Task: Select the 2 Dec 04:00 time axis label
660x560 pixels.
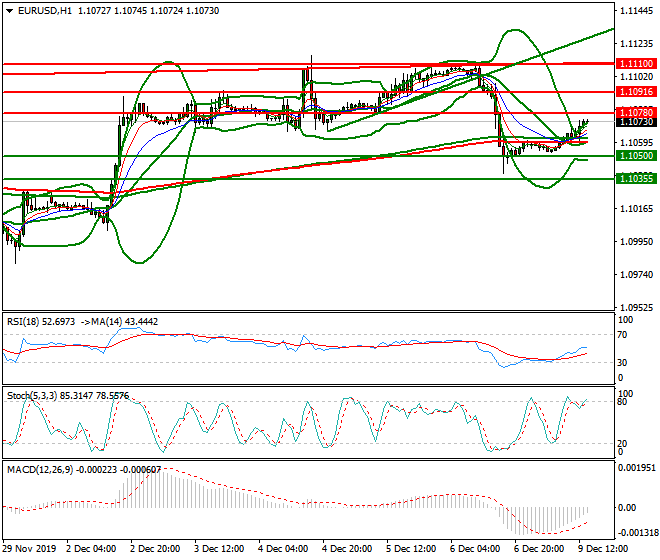Action: [x=91, y=549]
